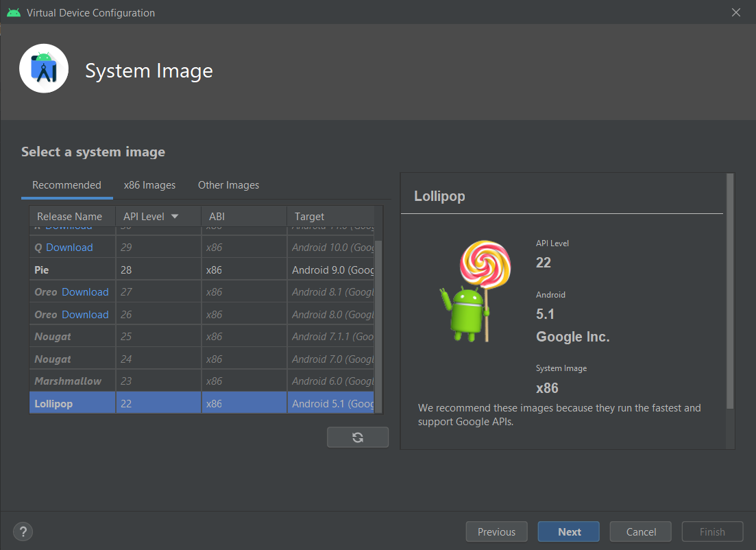
Task: Go back with the Previous button
Action: point(497,531)
